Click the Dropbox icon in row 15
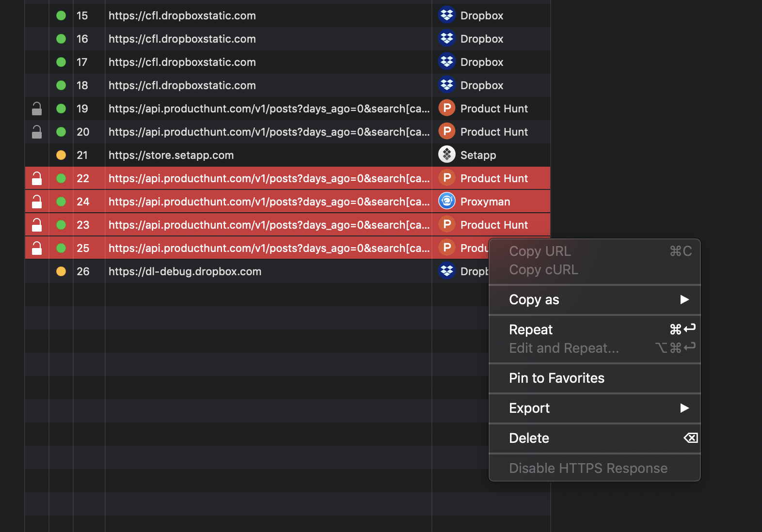The image size is (762, 532). pos(446,15)
